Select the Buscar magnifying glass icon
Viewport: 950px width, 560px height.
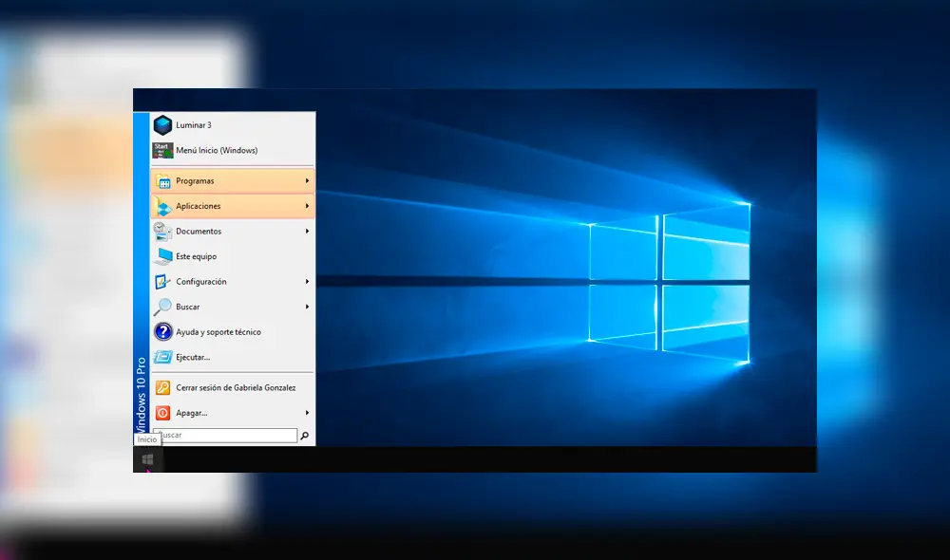tap(162, 307)
